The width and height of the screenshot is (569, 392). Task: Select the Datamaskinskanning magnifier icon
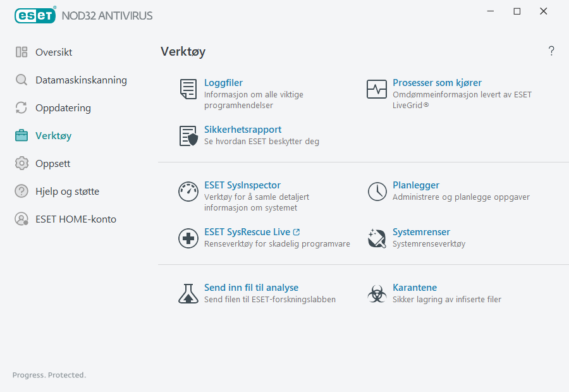pos(21,80)
